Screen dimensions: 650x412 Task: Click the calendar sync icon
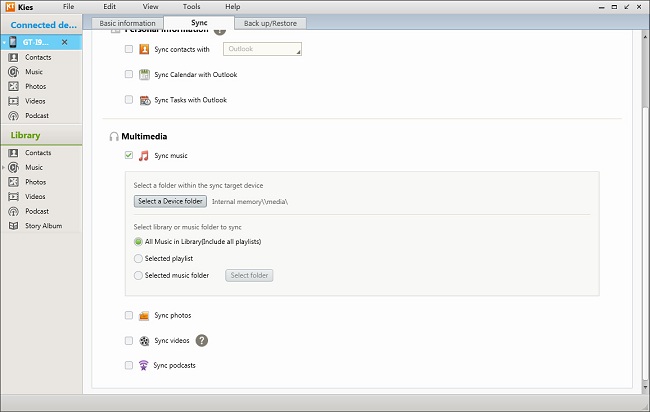pyautogui.click(x=144, y=75)
